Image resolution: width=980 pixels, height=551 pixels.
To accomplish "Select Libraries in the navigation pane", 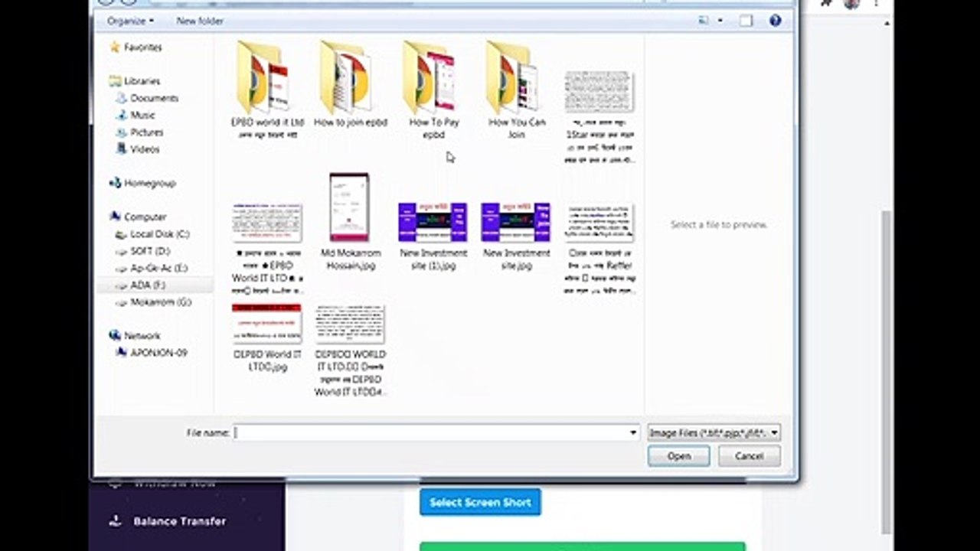I will [134, 81].
